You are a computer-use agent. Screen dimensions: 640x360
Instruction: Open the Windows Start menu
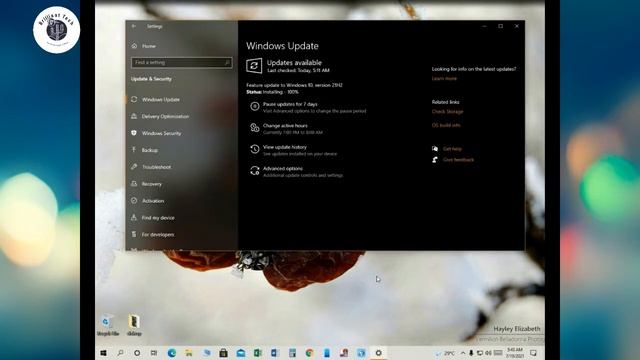(103, 353)
